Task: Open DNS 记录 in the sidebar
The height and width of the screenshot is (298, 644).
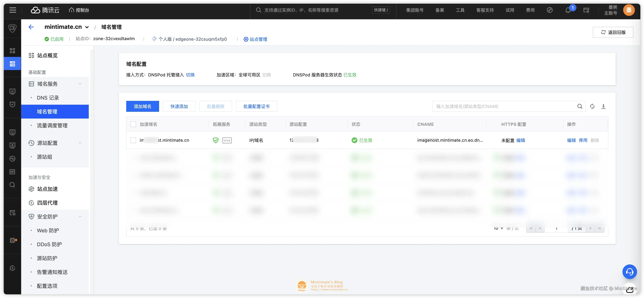Action: [x=48, y=98]
